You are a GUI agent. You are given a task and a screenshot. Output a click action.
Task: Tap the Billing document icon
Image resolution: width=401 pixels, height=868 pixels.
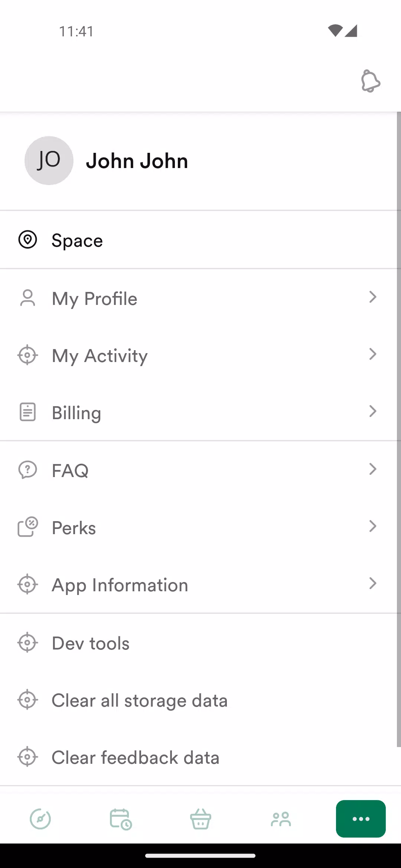tap(27, 412)
